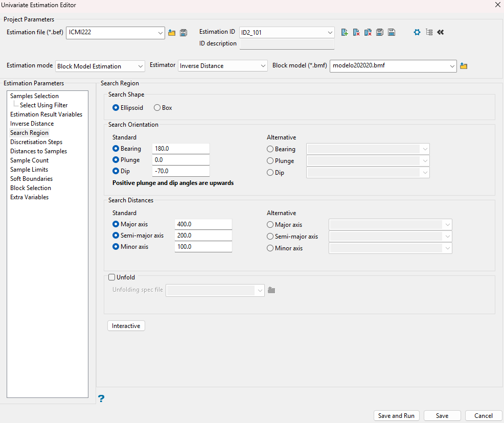Click the Save button
This screenshot has height=423, width=504.
click(x=442, y=416)
